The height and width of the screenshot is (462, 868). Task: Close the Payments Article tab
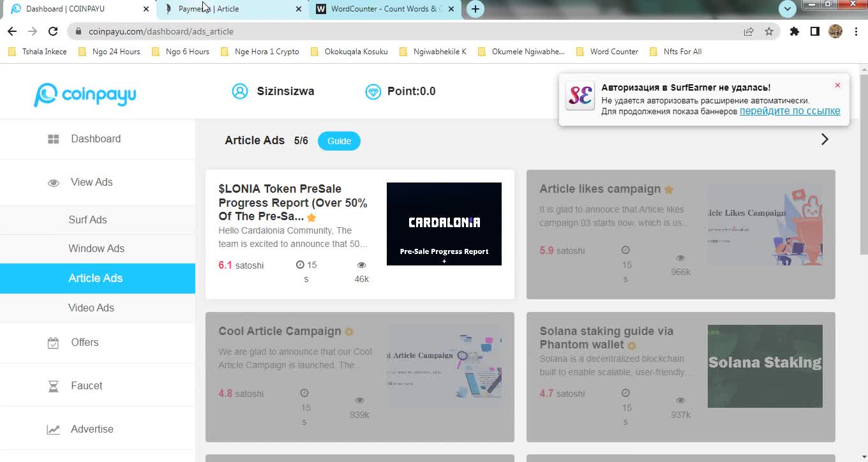coord(299,9)
